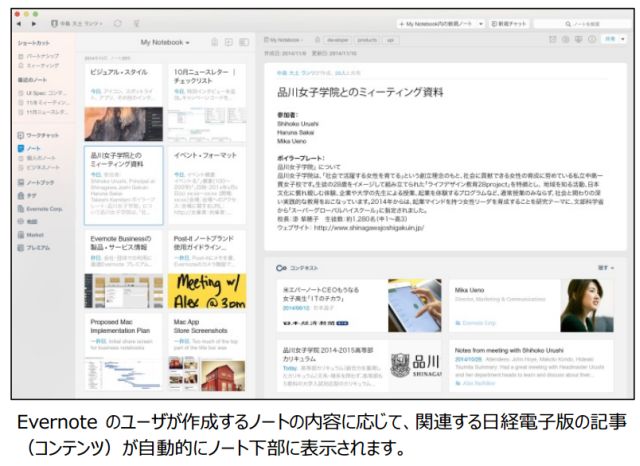Click the tablet photo on Nikkei article
640x466 pixels.
[415, 305]
